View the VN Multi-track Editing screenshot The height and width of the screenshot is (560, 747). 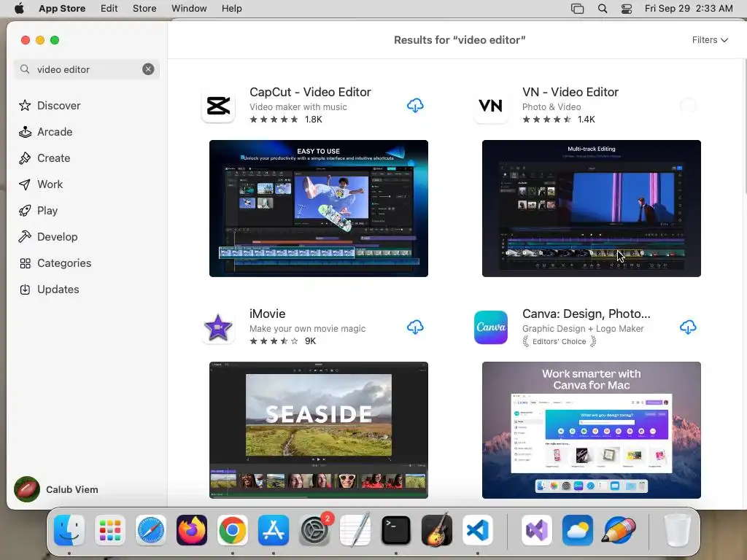click(591, 208)
